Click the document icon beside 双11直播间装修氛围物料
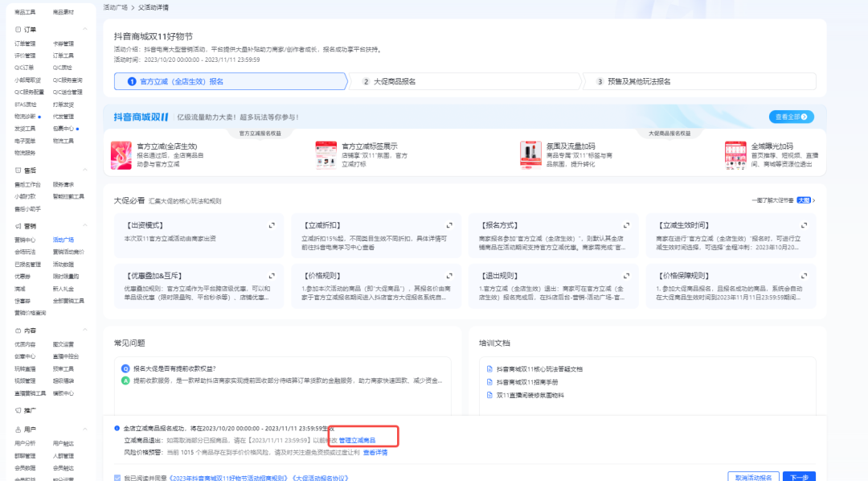This screenshot has height=481, width=868. point(489,396)
